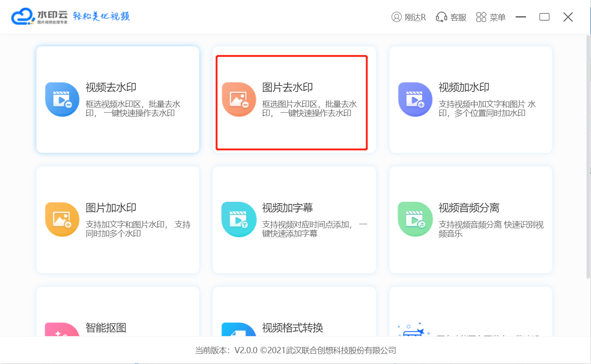591x364 pixels.
Task: Click the 视频加水印 purple icon
Action: (x=415, y=99)
